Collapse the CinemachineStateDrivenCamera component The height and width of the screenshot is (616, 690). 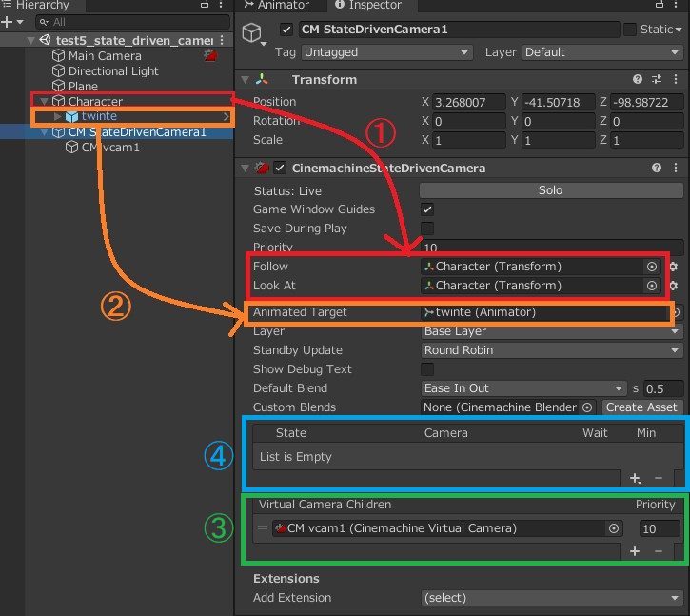pos(246,169)
